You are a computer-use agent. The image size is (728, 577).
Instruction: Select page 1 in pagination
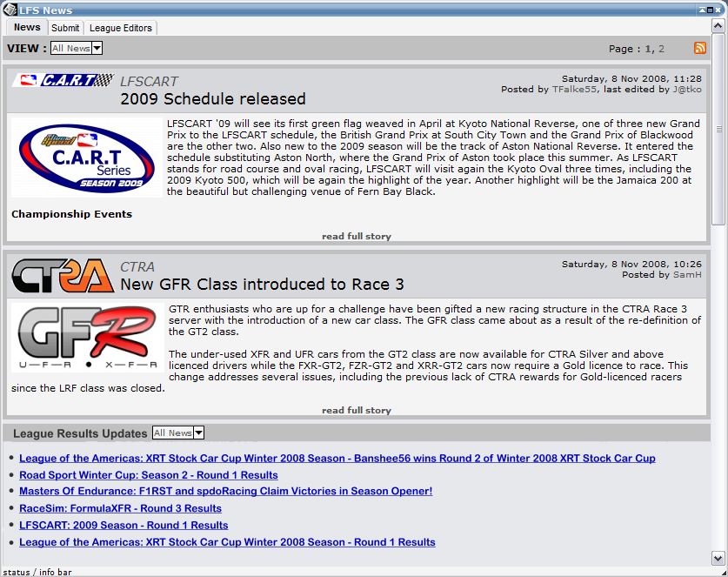click(648, 49)
